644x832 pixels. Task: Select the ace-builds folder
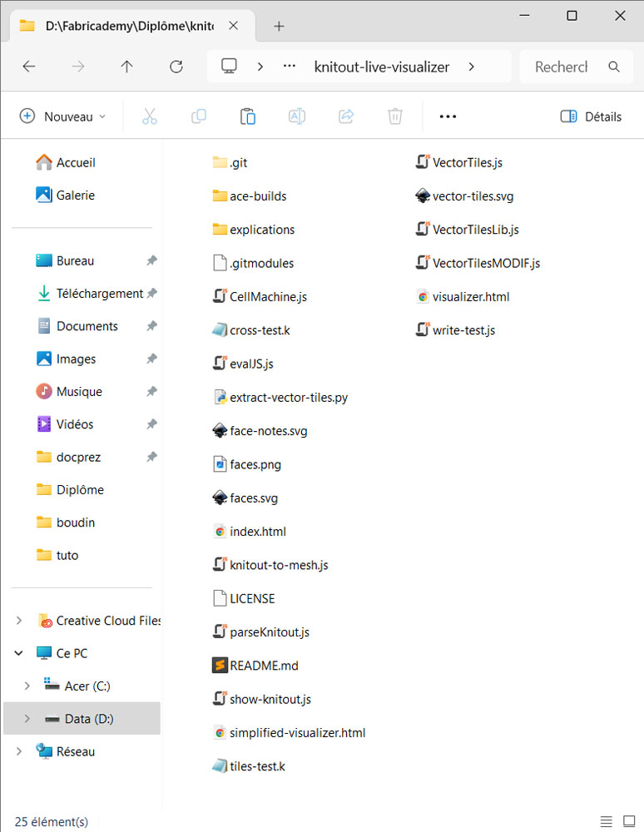tap(250, 196)
